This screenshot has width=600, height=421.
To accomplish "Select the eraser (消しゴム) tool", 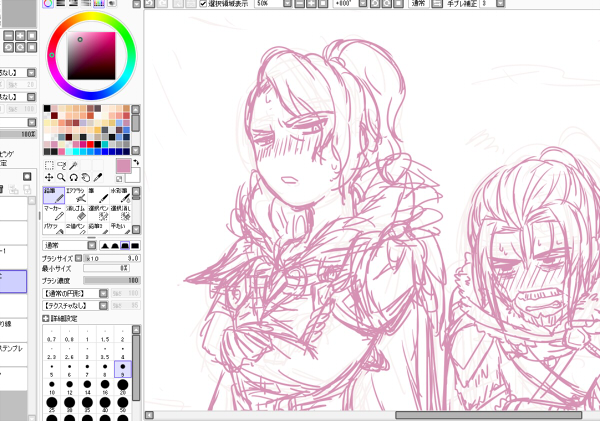I will pyautogui.click(x=76, y=213).
